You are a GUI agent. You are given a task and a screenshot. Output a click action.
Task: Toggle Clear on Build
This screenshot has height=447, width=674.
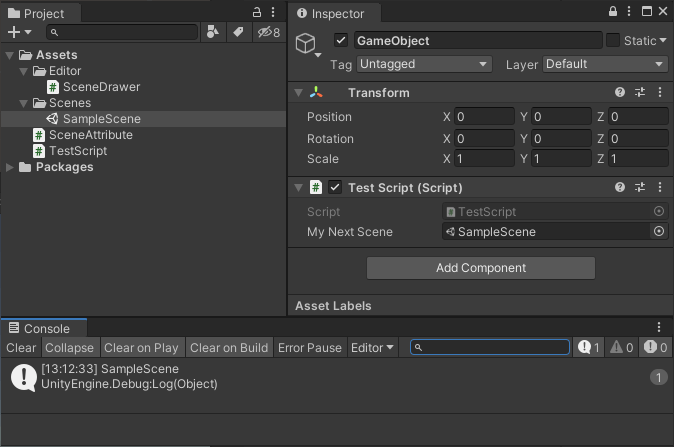pyautogui.click(x=229, y=347)
